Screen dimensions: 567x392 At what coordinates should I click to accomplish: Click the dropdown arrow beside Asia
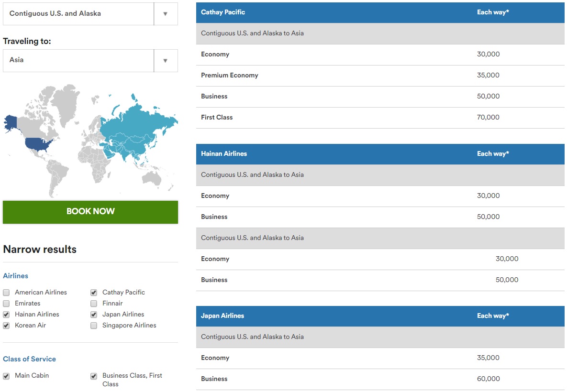coord(166,61)
